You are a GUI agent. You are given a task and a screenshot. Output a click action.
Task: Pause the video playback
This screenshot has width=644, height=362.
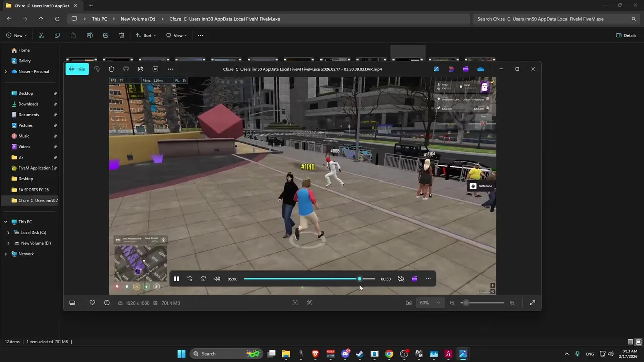point(176,279)
